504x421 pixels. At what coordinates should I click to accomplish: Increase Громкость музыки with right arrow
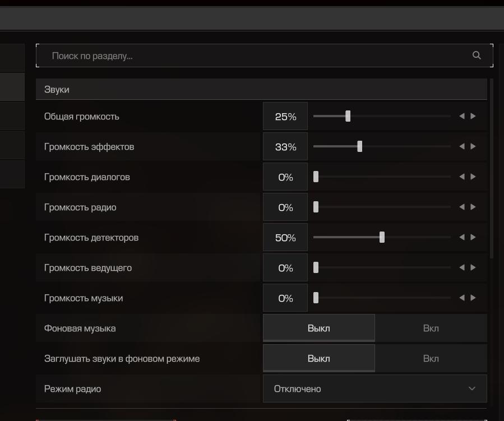(473, 298)
